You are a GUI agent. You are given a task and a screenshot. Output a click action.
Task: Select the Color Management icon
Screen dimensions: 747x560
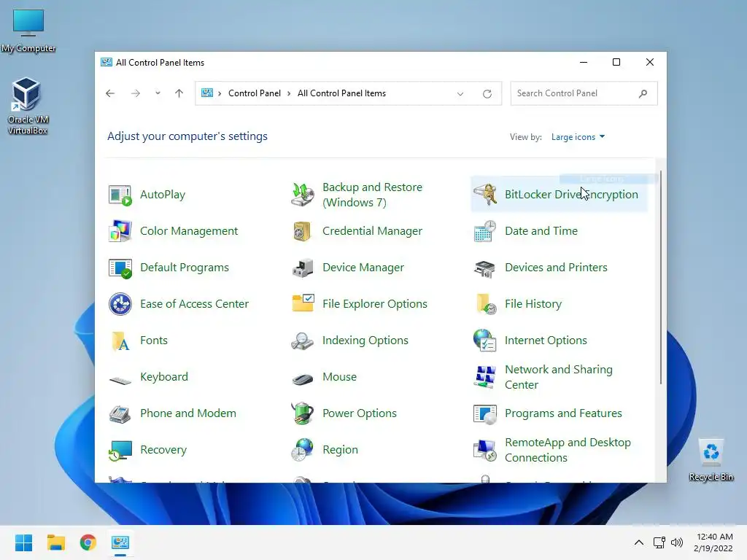point(120,231)
